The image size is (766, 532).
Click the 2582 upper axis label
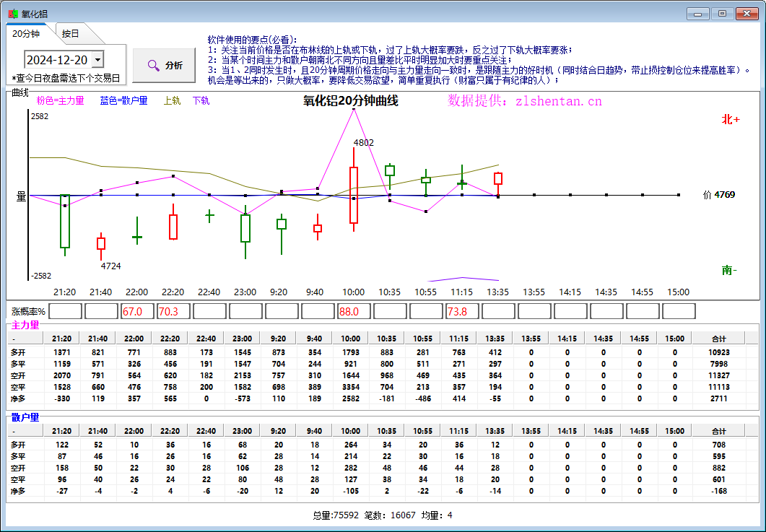pyautogui.click(x=40, y=116)
